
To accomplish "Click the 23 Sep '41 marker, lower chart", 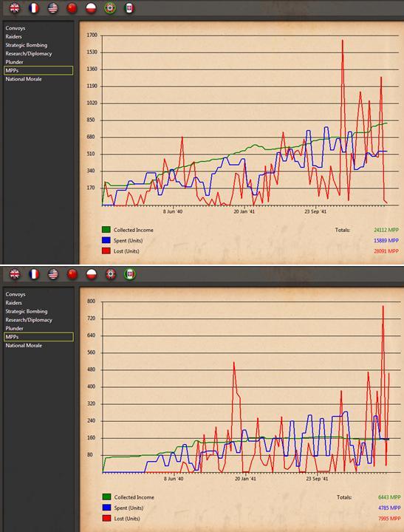I will click(x=317, y=479).
